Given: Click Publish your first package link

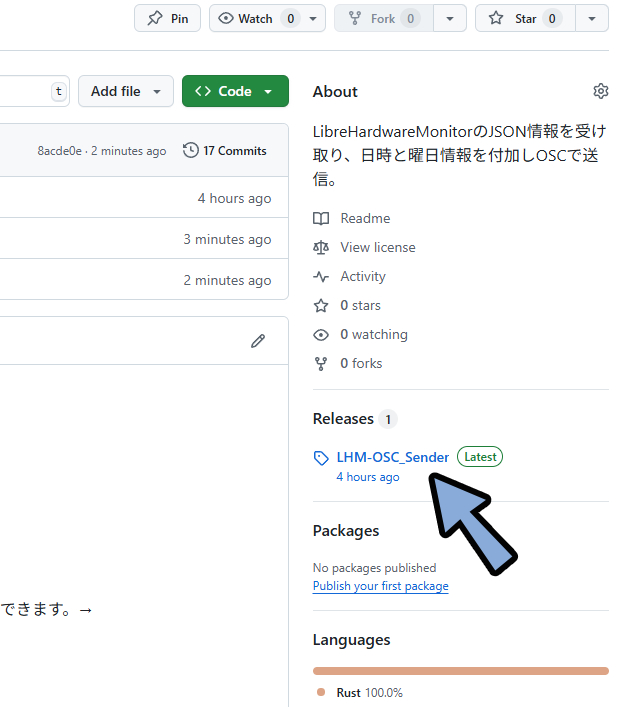Looking at the screenshot, I should click(381, 586).
